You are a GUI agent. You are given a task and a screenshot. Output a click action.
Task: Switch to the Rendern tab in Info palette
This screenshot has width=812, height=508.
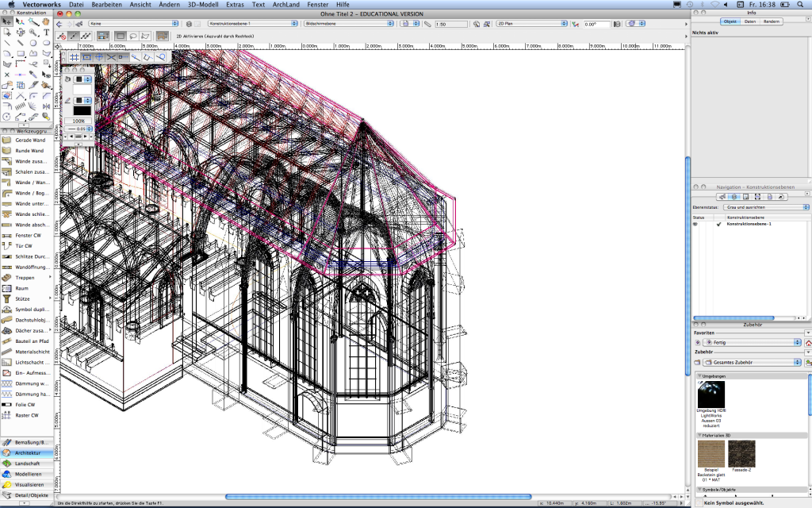click(771, 21)
